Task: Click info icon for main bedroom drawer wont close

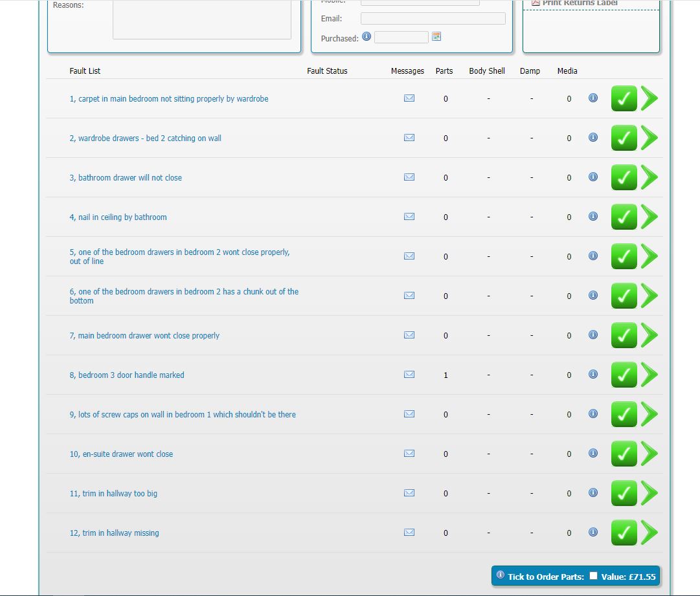Action: pos(593,335)
